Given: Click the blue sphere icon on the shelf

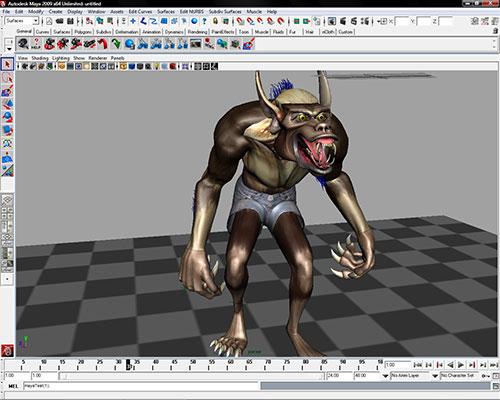Looking at the screenshot, I should [129, 44].
